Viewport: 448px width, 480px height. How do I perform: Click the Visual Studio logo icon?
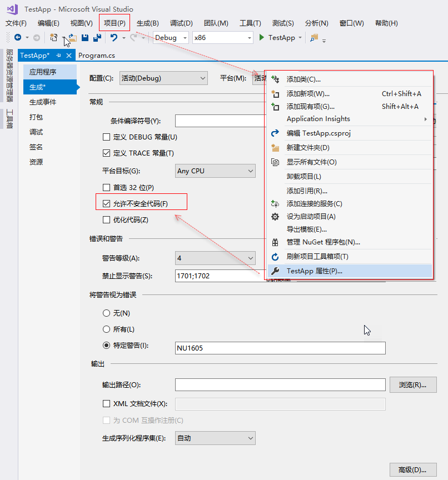coord(13,9)
